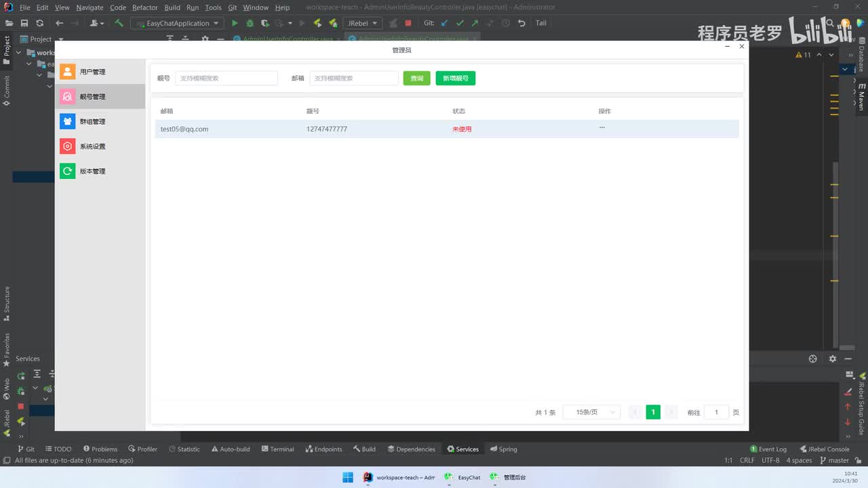Open the EasyChatApplication run configuration dropdown

(177, 23)
